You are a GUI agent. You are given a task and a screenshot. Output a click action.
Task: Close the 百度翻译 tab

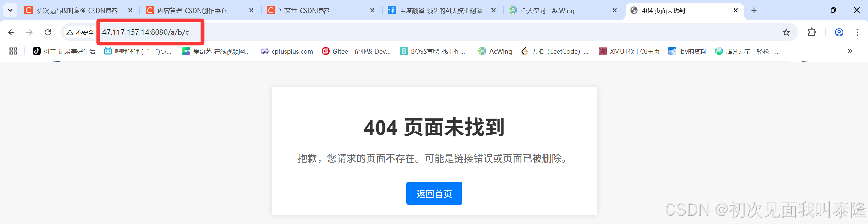click(494, 11)
